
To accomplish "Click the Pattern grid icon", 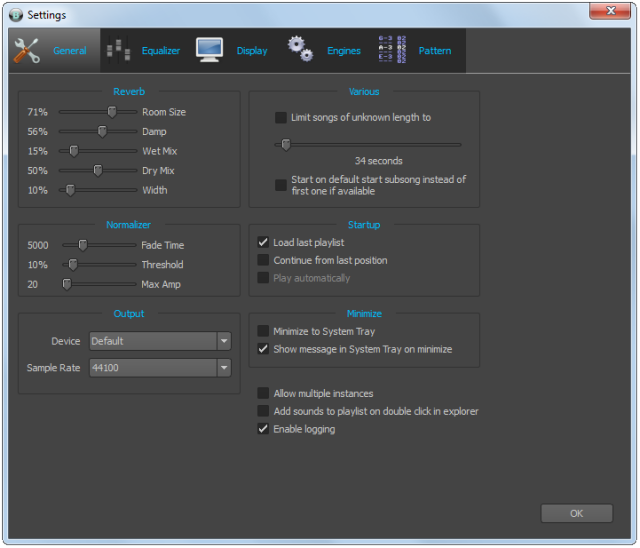I will coord(391,51).
